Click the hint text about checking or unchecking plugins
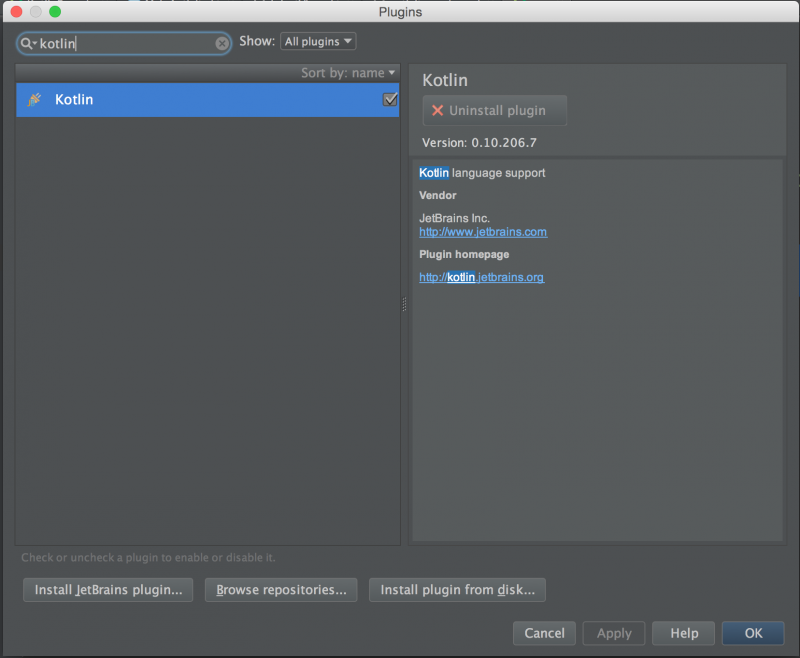The image size is (800, 658). (x=148, y=558)
